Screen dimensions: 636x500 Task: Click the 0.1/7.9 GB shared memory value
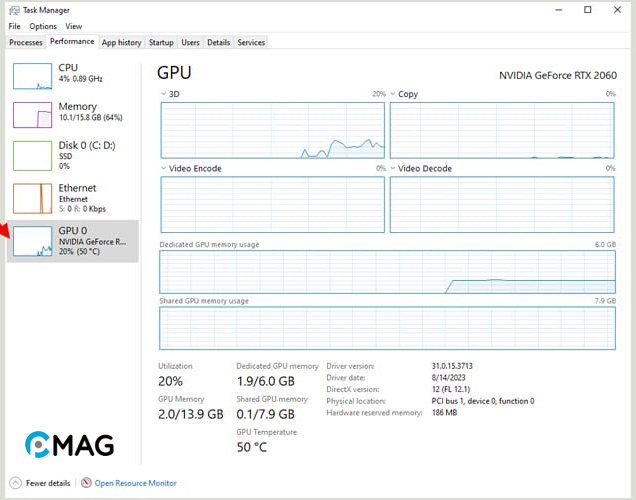coord(266,414)
